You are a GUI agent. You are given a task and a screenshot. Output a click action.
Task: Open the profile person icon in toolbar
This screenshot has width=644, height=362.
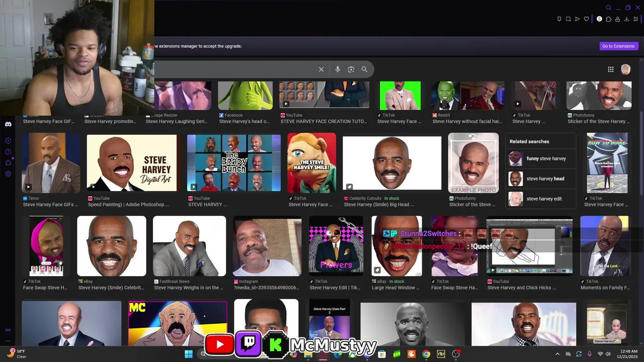coord(617,19)
